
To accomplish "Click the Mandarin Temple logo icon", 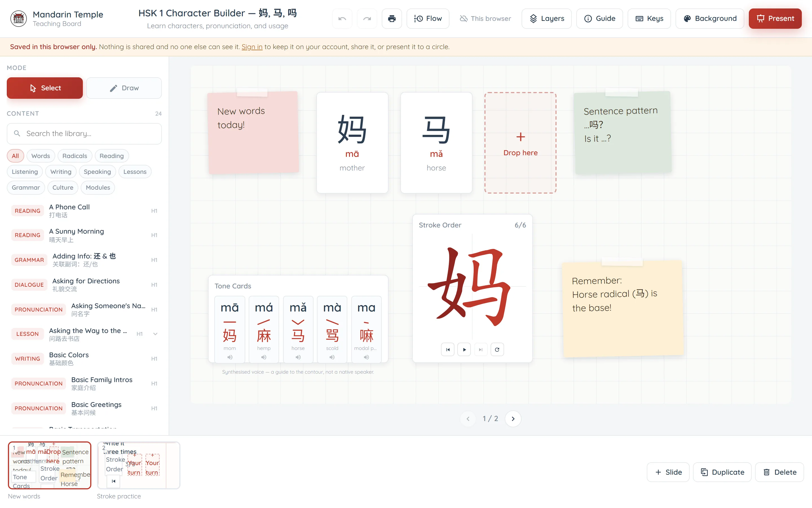I will pyautogui.click(x=18, y=18).
